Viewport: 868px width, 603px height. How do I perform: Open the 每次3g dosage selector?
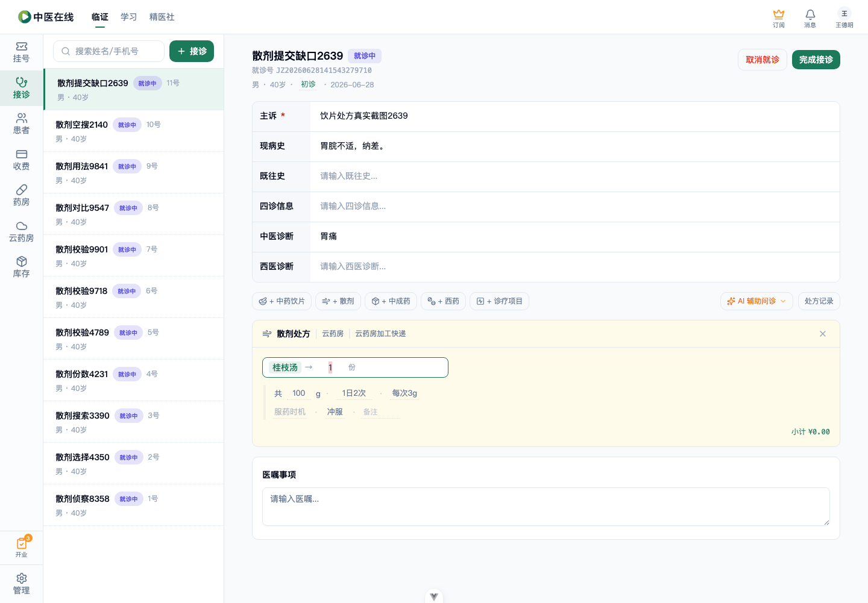404,393
